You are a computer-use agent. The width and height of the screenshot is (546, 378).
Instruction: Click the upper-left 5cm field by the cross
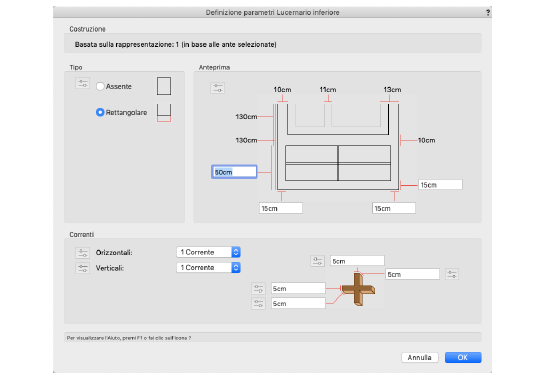pyautogui.click(x=298, y=289)
